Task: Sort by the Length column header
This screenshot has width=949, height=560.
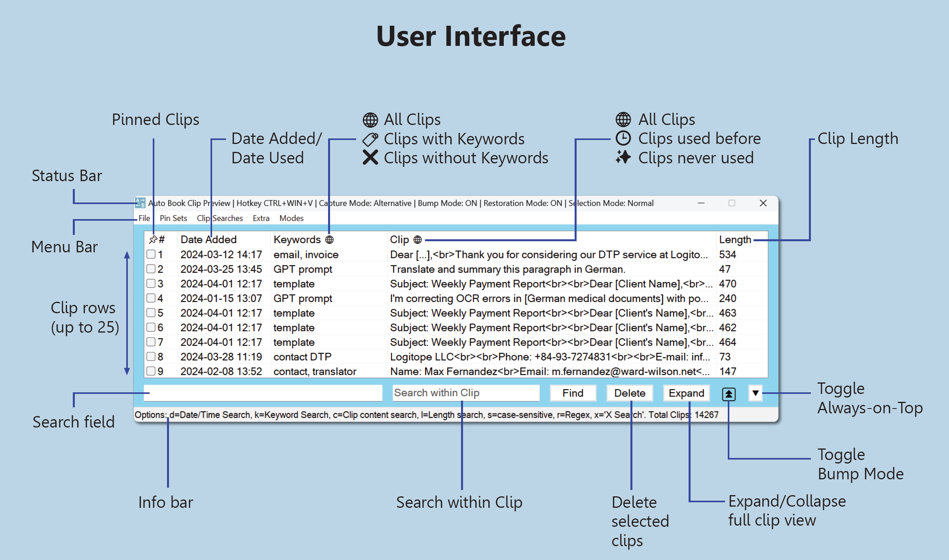Action: click(x=735, y=240)
